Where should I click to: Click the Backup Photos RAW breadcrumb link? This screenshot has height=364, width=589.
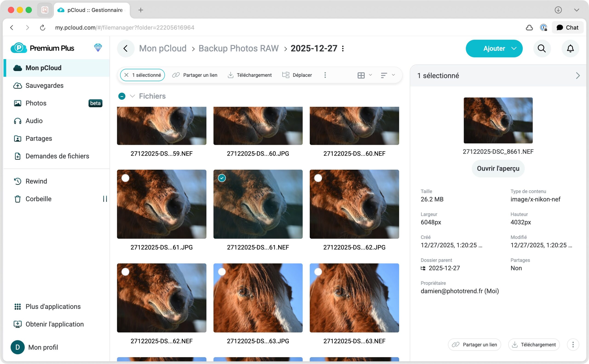(238, 48)
